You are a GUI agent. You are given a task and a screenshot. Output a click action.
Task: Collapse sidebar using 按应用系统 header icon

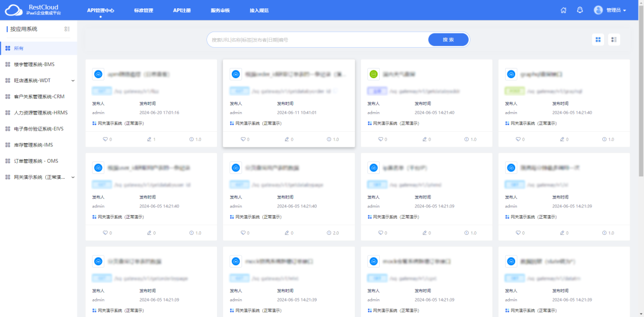[x=67, y=29]
